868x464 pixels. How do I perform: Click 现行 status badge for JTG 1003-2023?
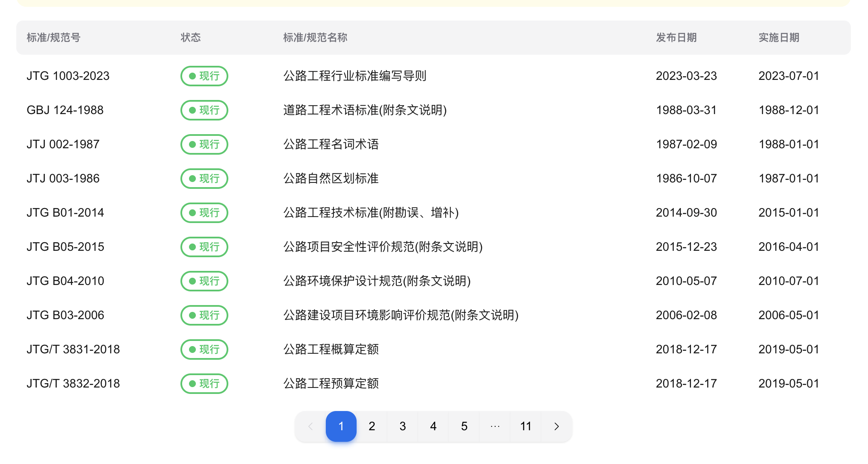[204, 76]
